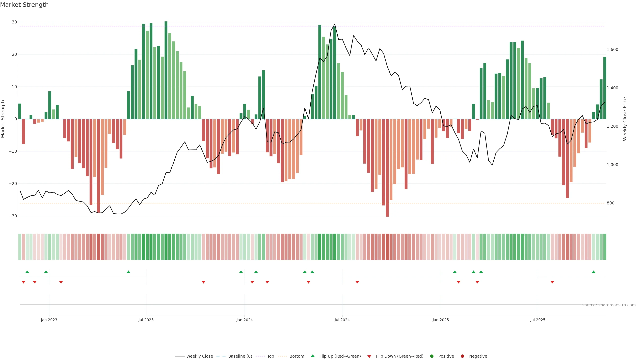Viewport: 644px width, 362px height.
Task: Click flip-down marker after Jul 2024
Action: click(x=357, y=282)
